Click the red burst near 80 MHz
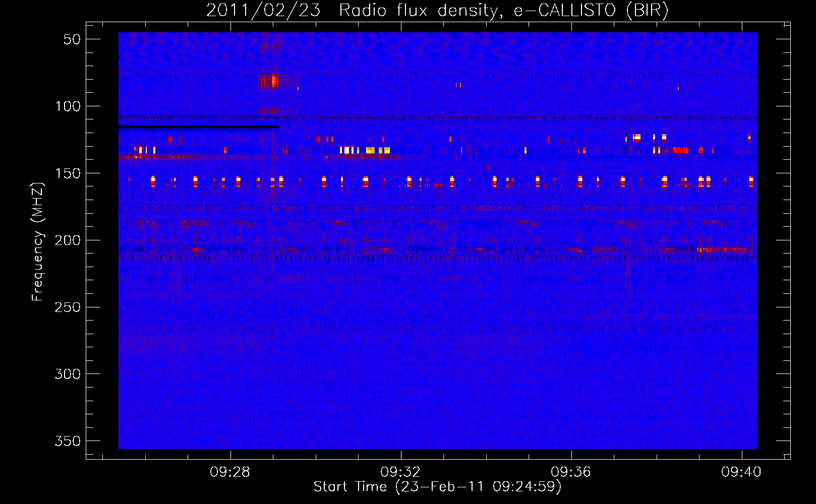 click(269, 81)
